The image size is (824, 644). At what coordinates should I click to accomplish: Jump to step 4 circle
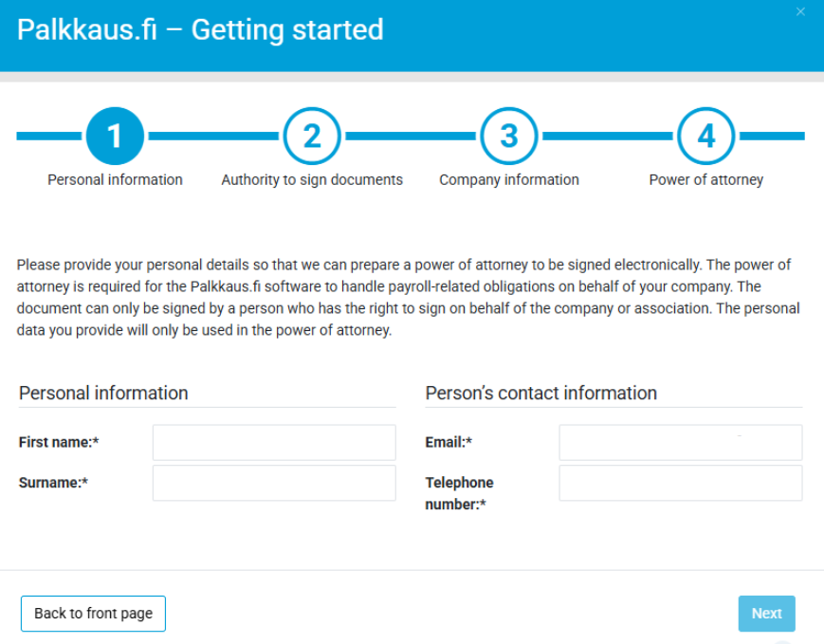click(706, 137)
